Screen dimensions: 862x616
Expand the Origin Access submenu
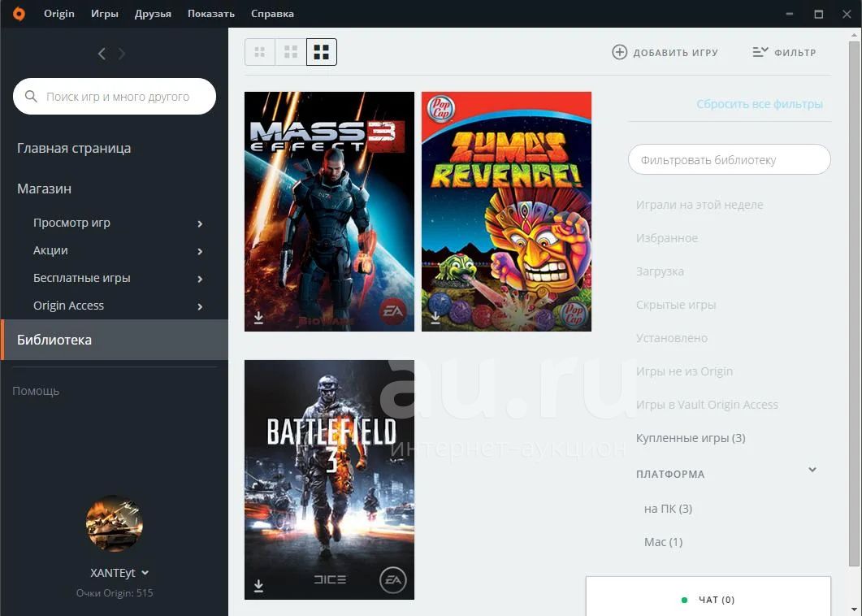pyautogui.click(x=200, y=306)
